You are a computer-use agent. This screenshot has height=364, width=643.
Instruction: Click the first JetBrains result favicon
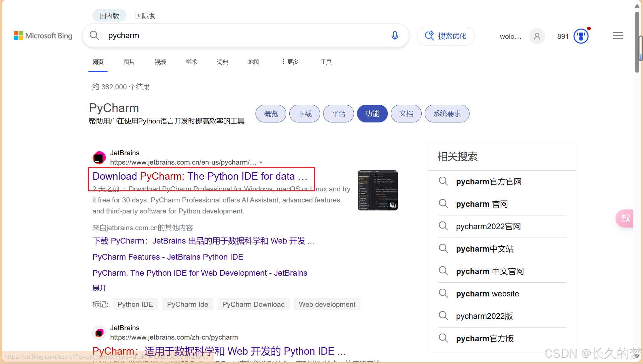[x=99, y=158]
